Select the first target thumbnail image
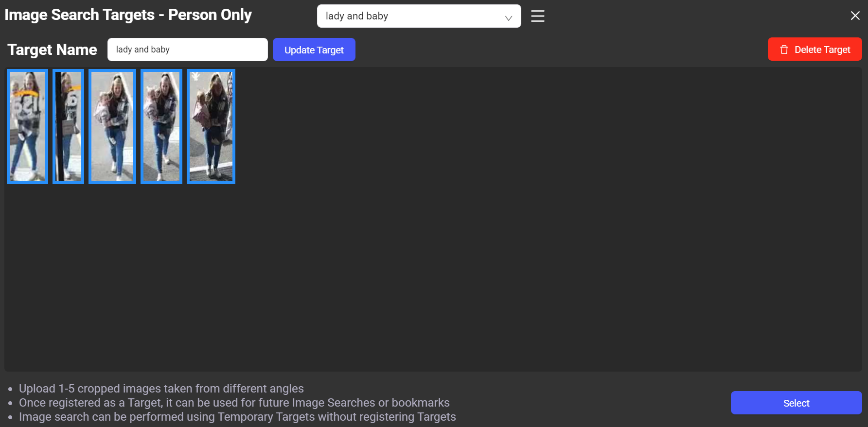This screenshot has height=427, width=868. [28, 127]
